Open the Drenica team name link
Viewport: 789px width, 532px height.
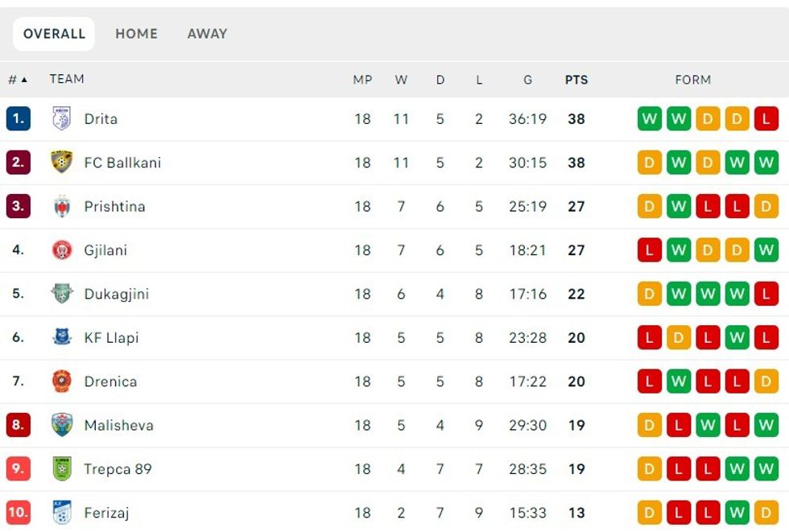[110, 381]
